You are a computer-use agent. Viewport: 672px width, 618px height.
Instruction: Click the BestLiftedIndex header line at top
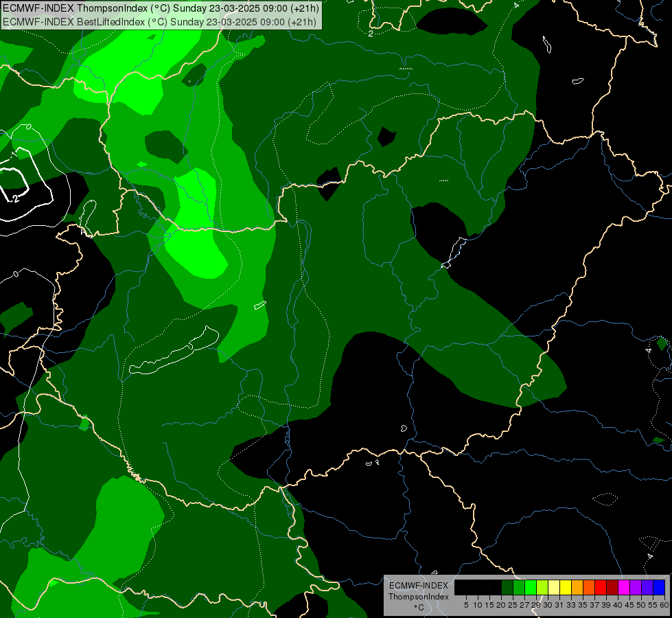159,22
